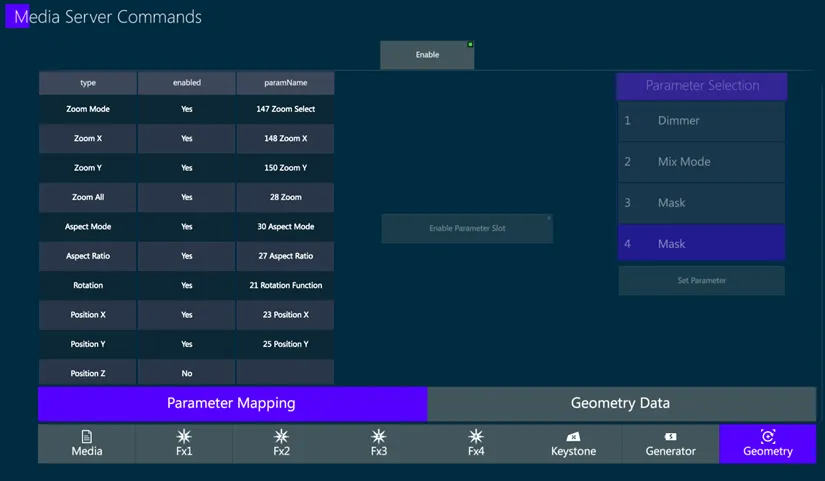Viewport: 825px width, 481px height.
Task: Click the empty paramName cell for Position Z
Action: tap(286, 373)
